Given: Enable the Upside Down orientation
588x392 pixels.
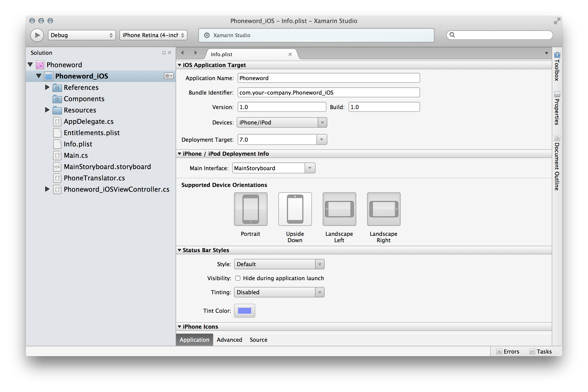Looking at the screenshot, I should point(295,209).
